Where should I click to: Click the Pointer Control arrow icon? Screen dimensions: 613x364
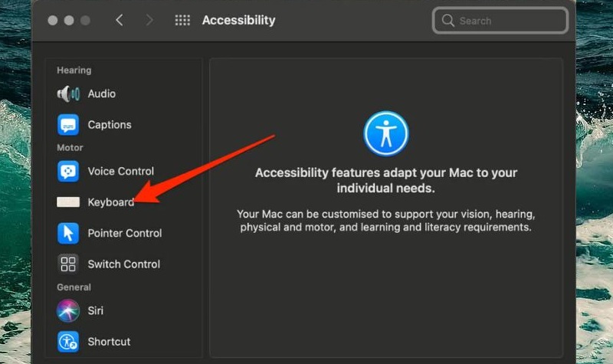pos(68,233)
